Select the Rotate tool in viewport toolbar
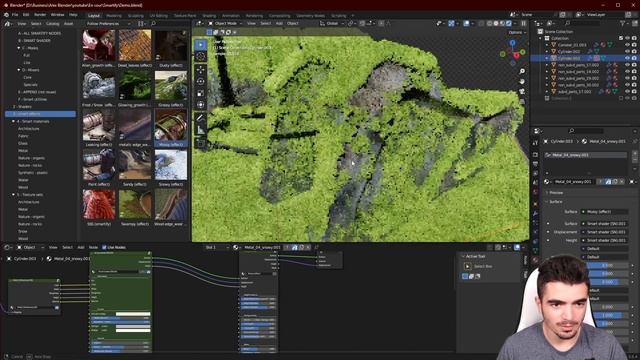Image resolution: width=640 pixels, height=360 pixels. click(x=200, y=82)
